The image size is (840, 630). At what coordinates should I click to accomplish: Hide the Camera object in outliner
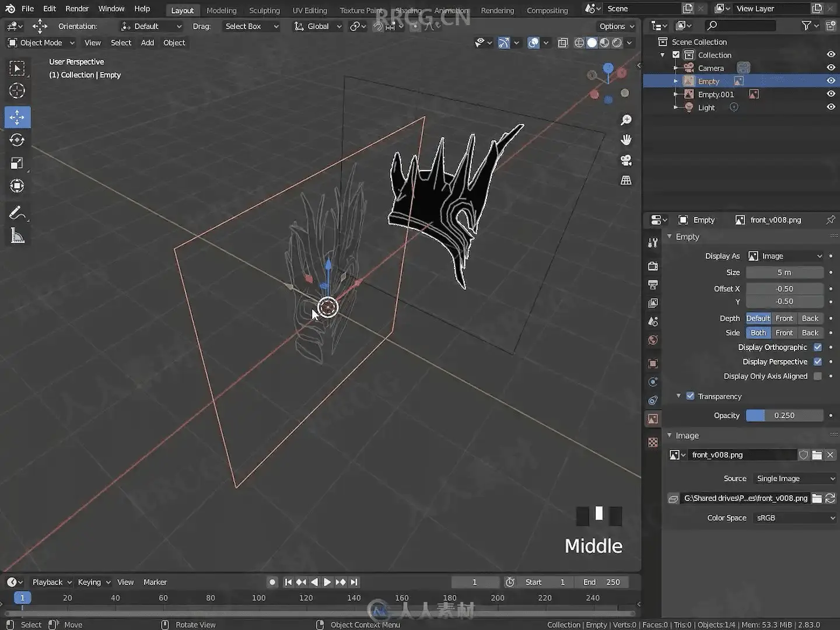coord(831,68)
